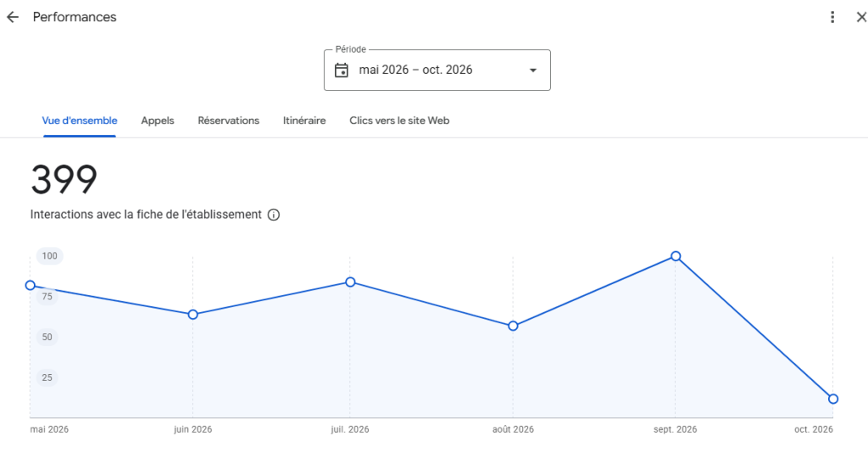Click the 100 y-axis label
The image size is (868, 459).
pyautogui.click(x=50, y=256)
